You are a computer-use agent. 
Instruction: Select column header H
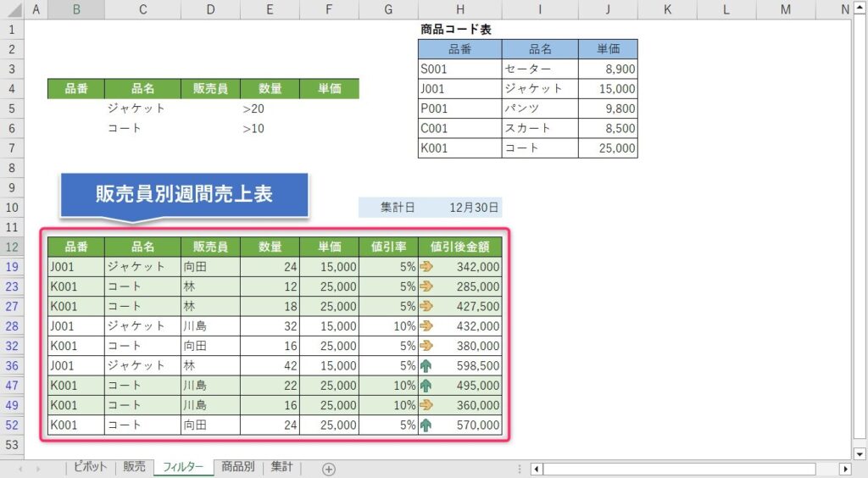(x=459, y=9)
